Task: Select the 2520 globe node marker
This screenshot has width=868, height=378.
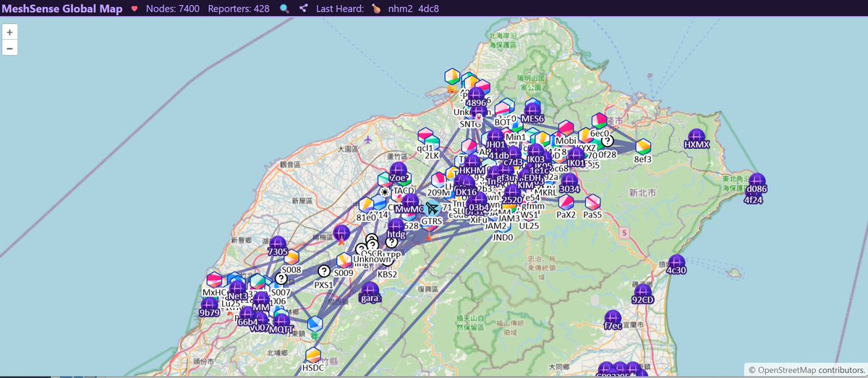Action: tap(512, 192)
